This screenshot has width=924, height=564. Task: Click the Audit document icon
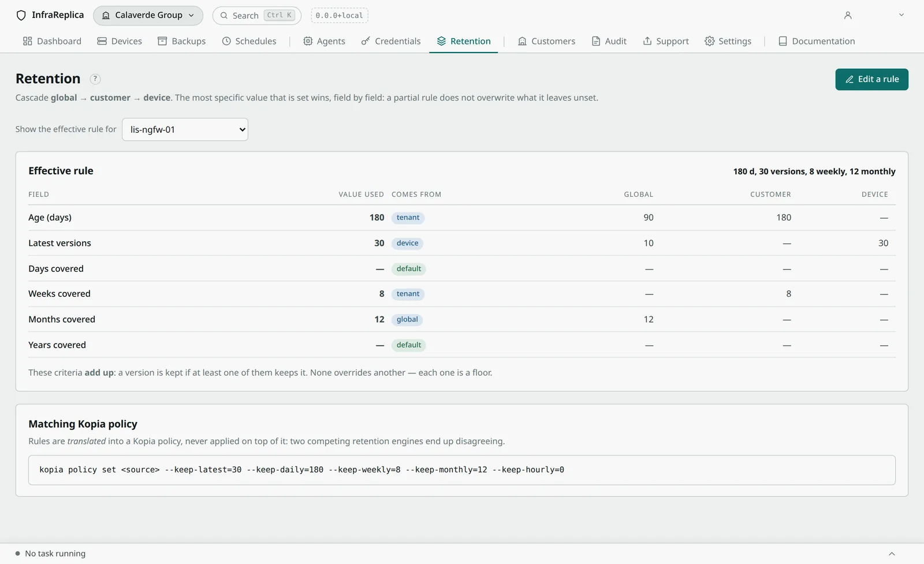596,41
